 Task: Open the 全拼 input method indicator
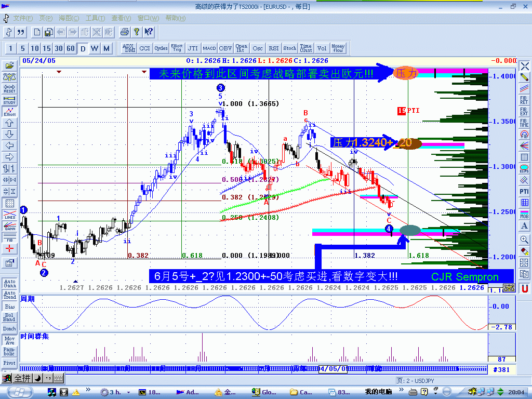coord(23,378)
